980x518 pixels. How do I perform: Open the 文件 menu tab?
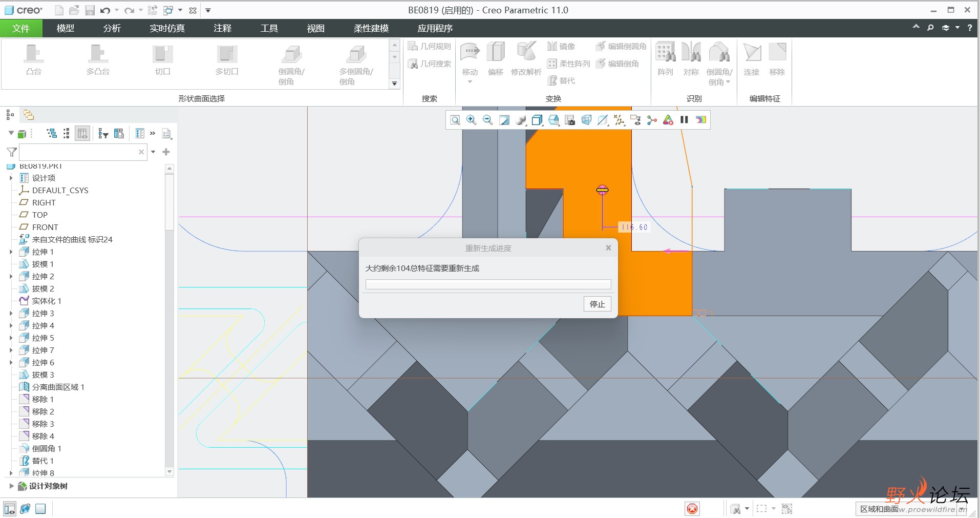21,28
